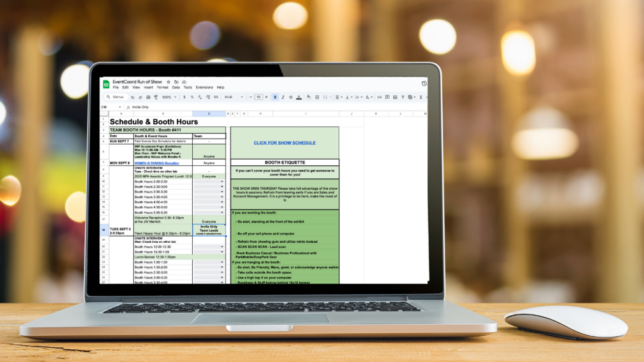This screenshot has height=362, width=644.
Task: Select cell 'Lunch Served 12:30-1:30pm'
Action: click(x=163, y=257)
